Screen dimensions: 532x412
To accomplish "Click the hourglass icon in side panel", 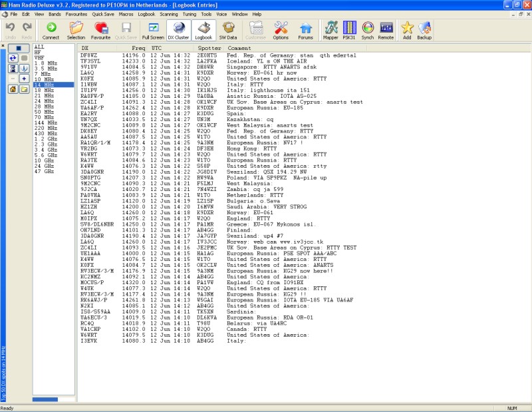I will tap(13, 69).
